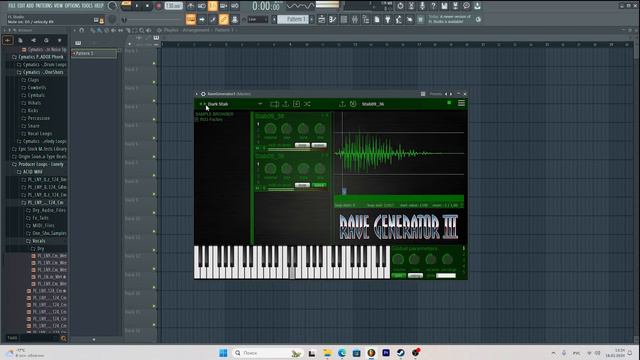Click the question mark help icon
The height and width of the screenshot is (360, 640).
433,6
